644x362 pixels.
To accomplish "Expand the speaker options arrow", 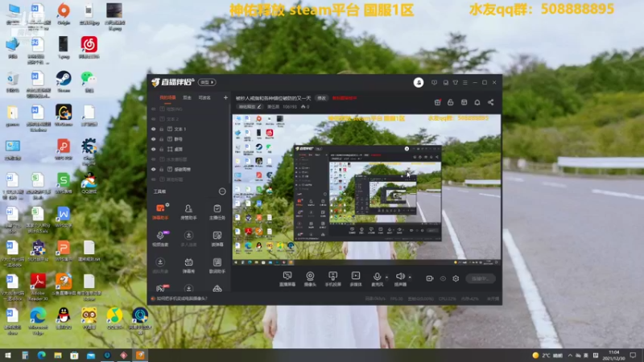I will [x=410, y=278].
